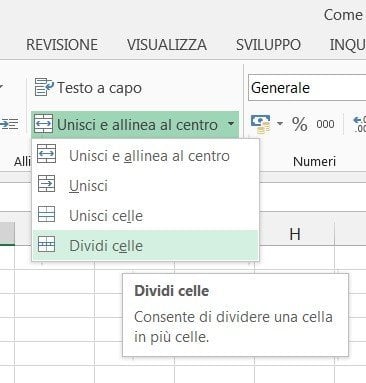The height and width of the screenshot is (383, 366).
Task: Open the VISUALIZZA ribbon tab
Action: point(167,45)
